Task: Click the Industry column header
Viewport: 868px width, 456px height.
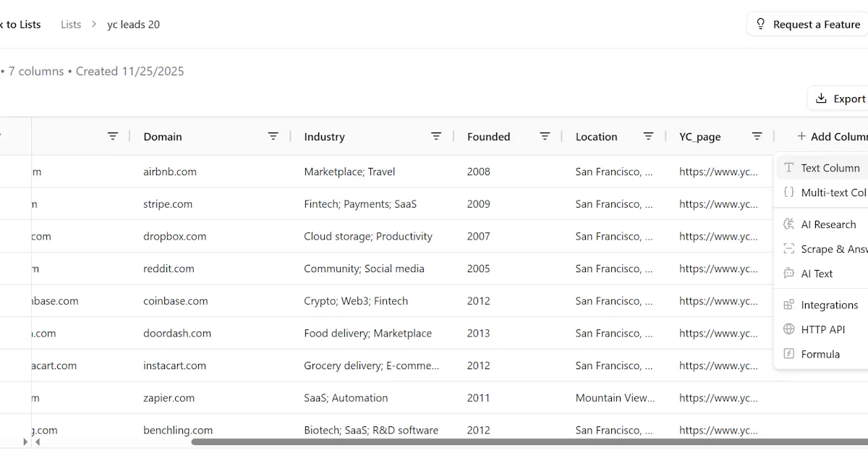Action: [324, 136]
